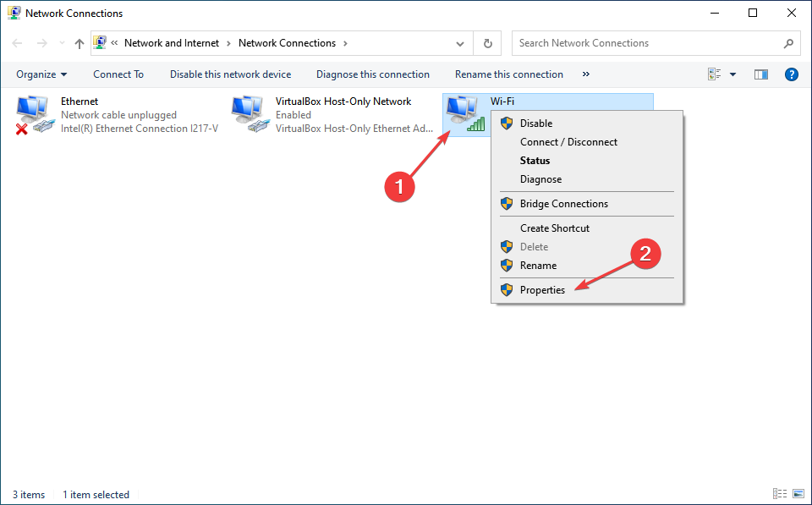
Task: Click the Network Connections breadcrumb
Action: click(x=287, y=43)
